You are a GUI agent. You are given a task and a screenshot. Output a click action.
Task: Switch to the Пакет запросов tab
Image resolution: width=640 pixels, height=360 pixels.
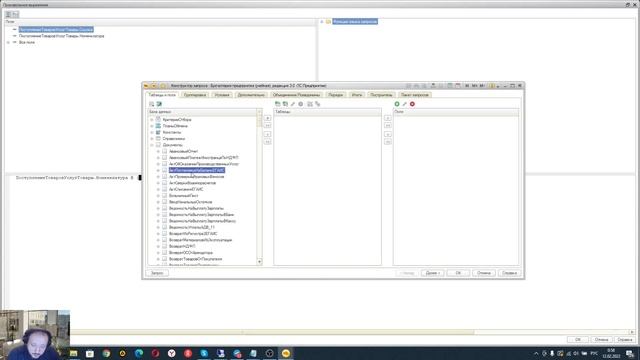tap(415, 95)
